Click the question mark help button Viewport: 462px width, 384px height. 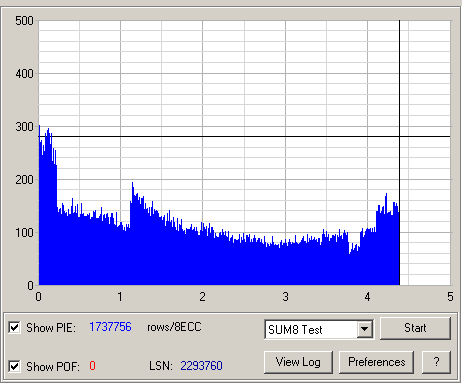[436, 362]
